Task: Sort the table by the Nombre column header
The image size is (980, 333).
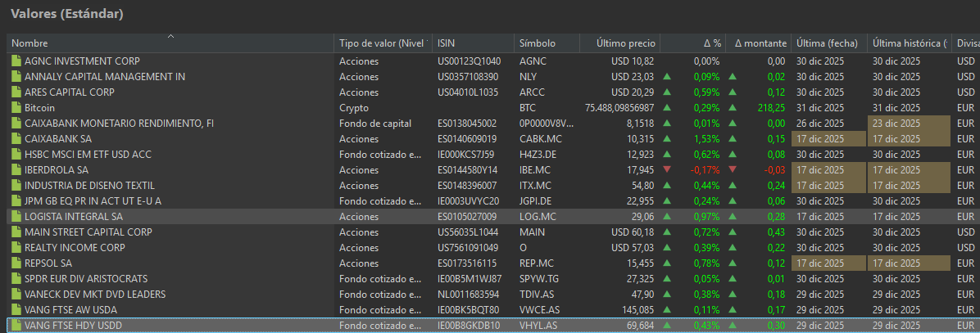Action: click(x=82, y=43)
